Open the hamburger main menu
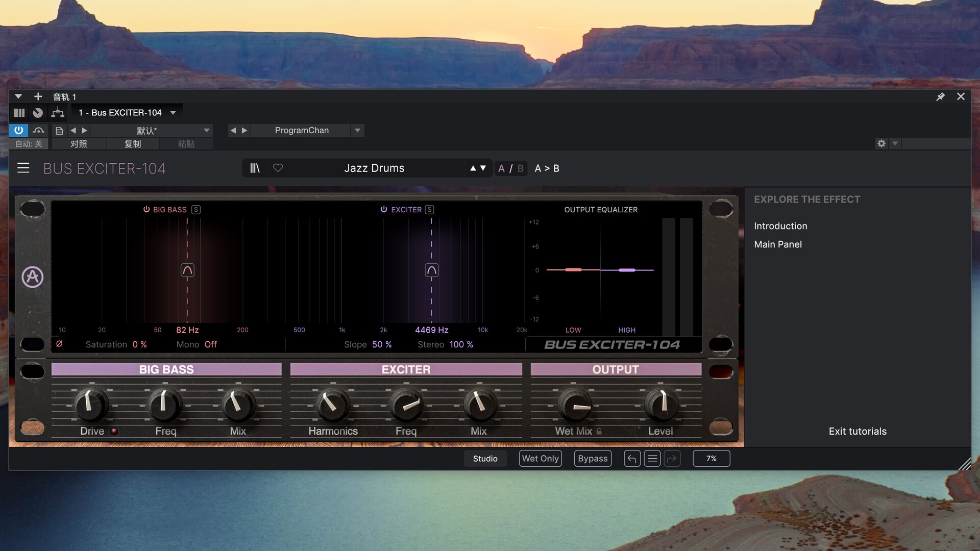The height and width of the screenshot is (551, 980). 23,168
